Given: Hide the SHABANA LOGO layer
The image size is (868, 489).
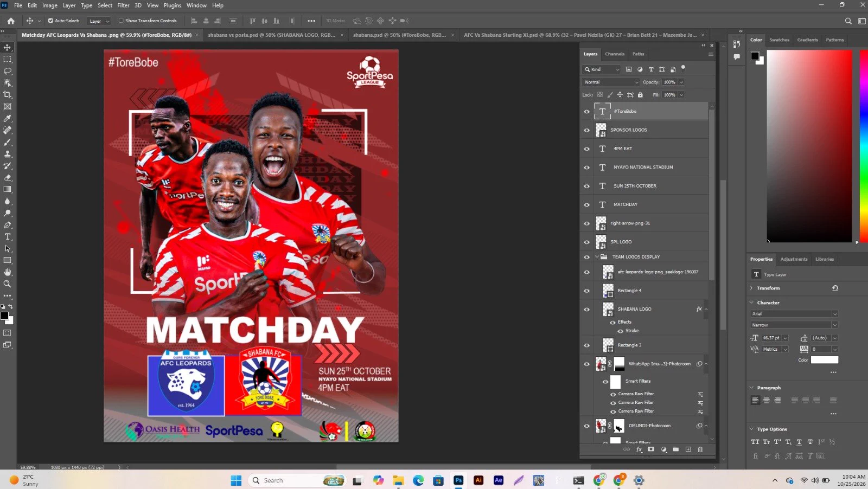Looking at the screenshot, I should (586, 310).
